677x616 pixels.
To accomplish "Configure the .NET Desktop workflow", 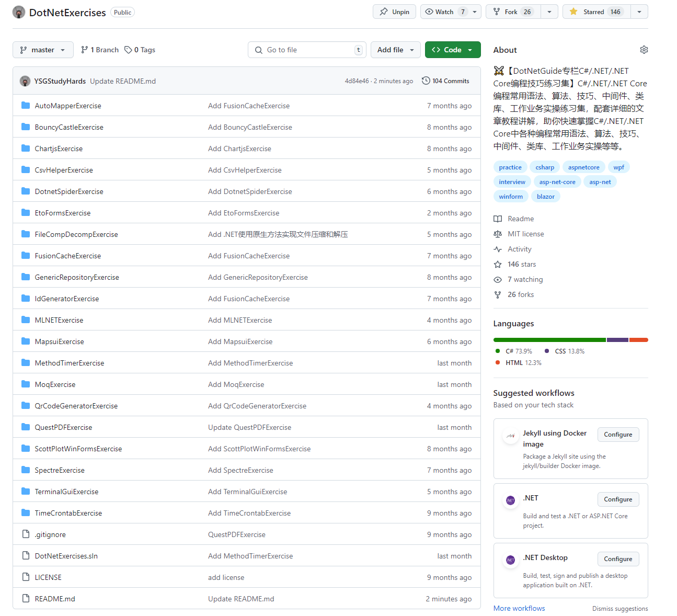I will [x=618, y=558].
